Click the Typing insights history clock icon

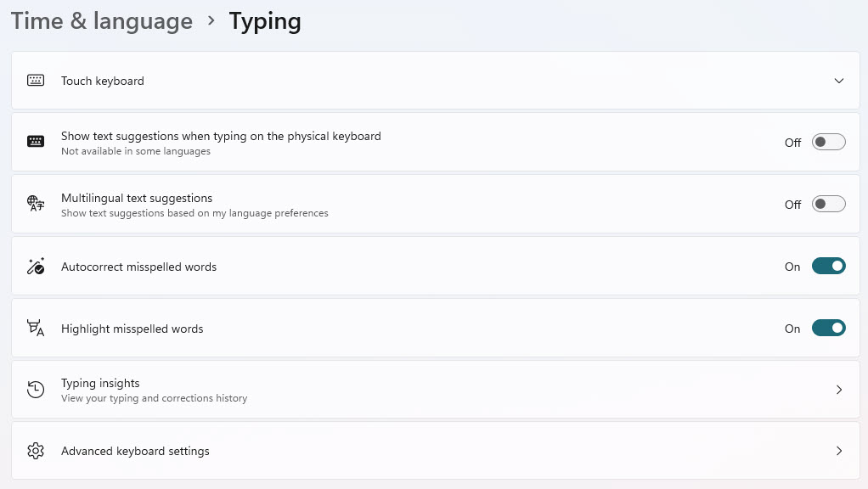coord(36,390)
